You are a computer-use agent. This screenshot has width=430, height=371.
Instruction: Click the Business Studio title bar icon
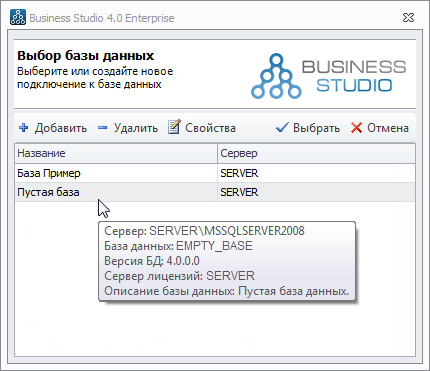[x=18, y=18]
